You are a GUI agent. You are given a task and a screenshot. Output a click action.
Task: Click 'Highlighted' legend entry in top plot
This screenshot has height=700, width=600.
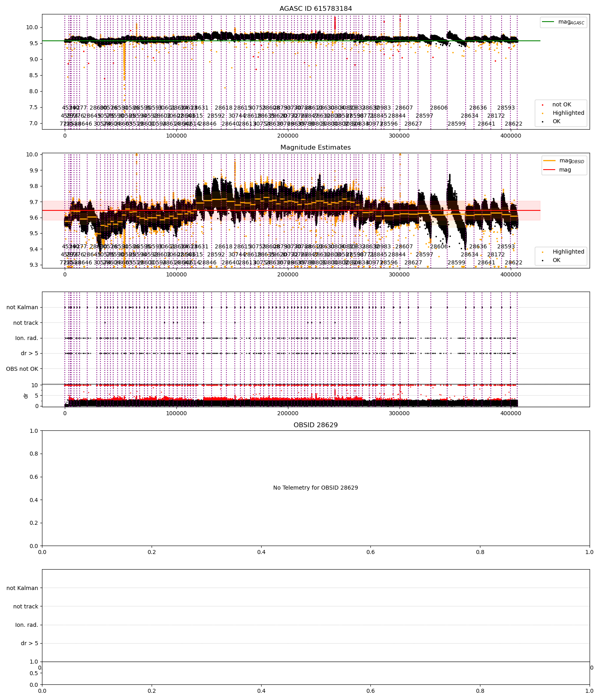coord(568,113)
